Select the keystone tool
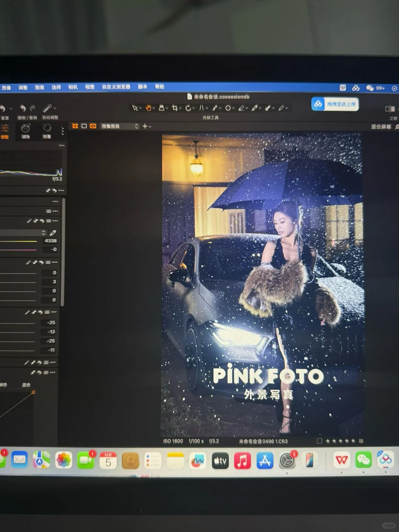The height and width of the screenshot is (532, 399). (x=202, y=108)
